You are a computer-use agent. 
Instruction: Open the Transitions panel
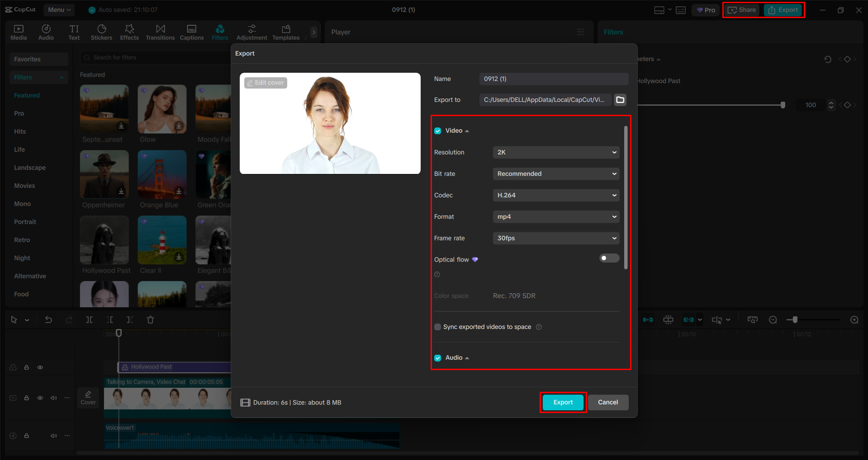point(160,32)
